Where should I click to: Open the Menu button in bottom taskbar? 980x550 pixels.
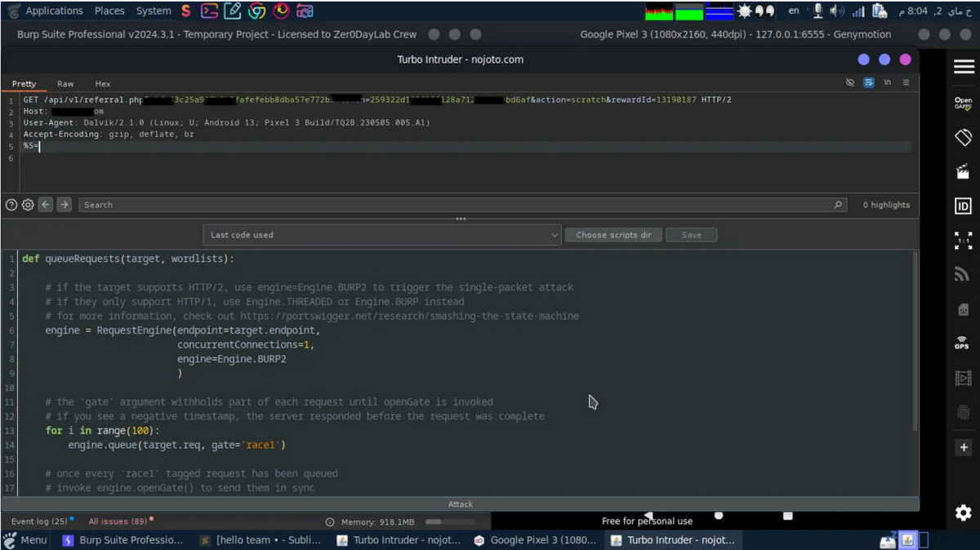pos(25,540)
